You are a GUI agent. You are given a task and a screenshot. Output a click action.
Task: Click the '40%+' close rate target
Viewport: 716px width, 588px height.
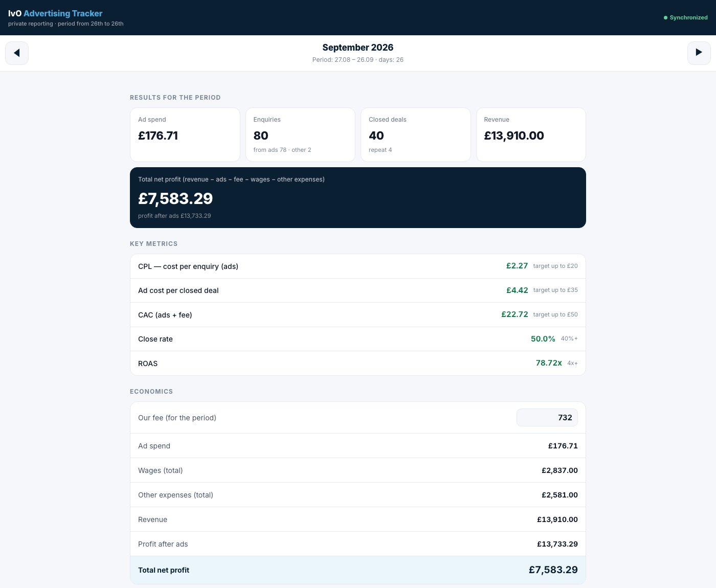click(569, 338)
